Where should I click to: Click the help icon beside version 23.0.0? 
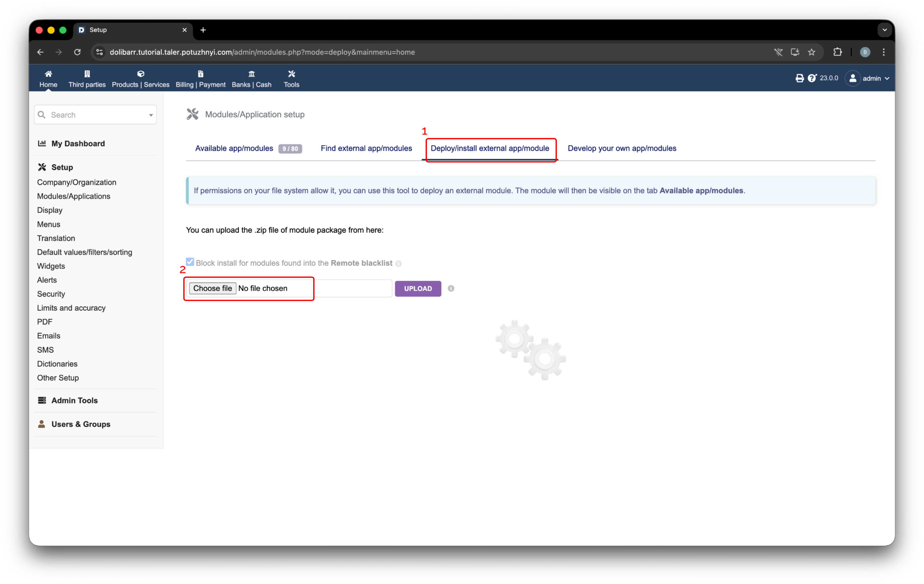point(812,78)
